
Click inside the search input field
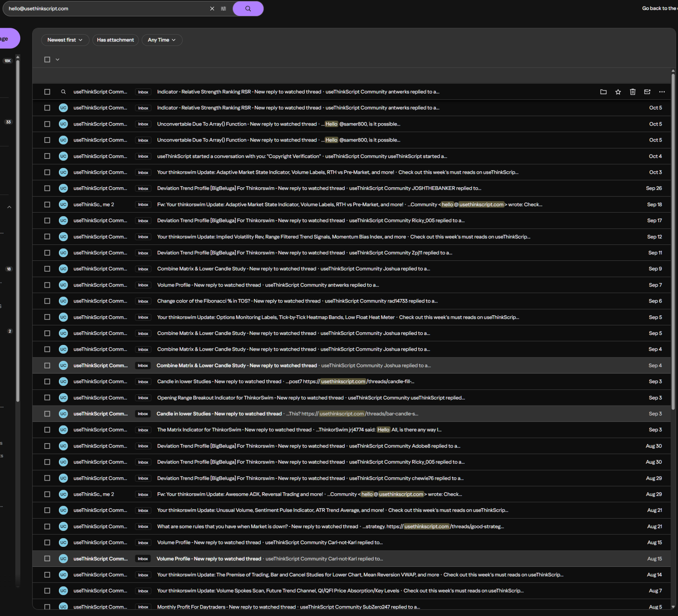tap(107, 9)
